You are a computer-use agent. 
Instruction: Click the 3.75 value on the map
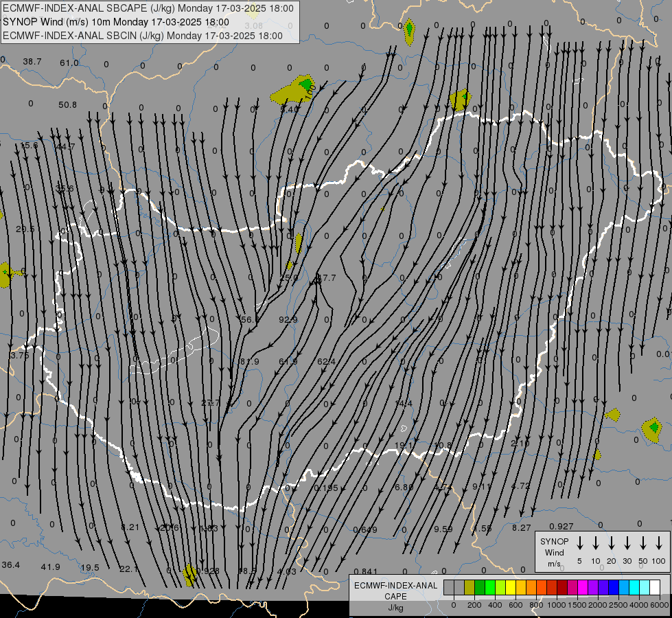click(20, 356)
